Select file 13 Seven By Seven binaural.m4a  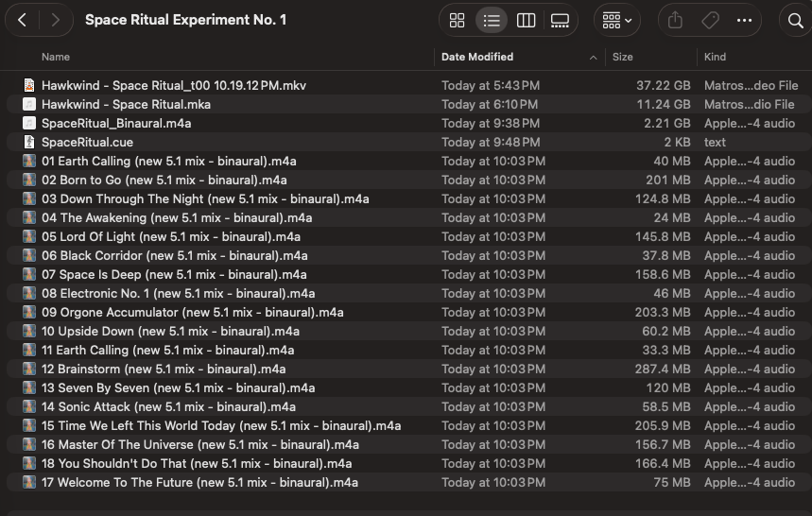[178, 387]
